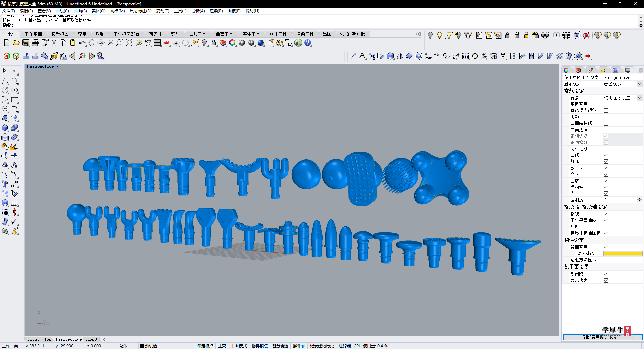
Task: Click the Array grid icon in the left sidebar
Action: tap(5, 212)
